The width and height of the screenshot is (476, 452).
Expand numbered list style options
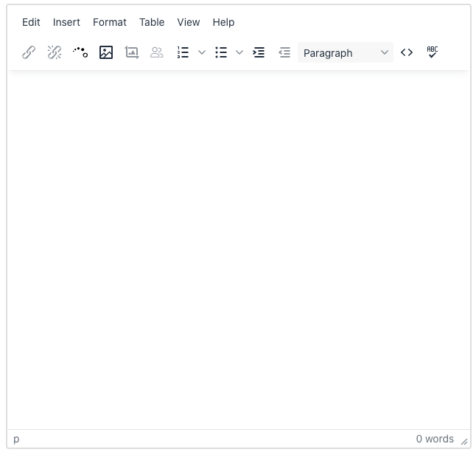coord(202,52)
